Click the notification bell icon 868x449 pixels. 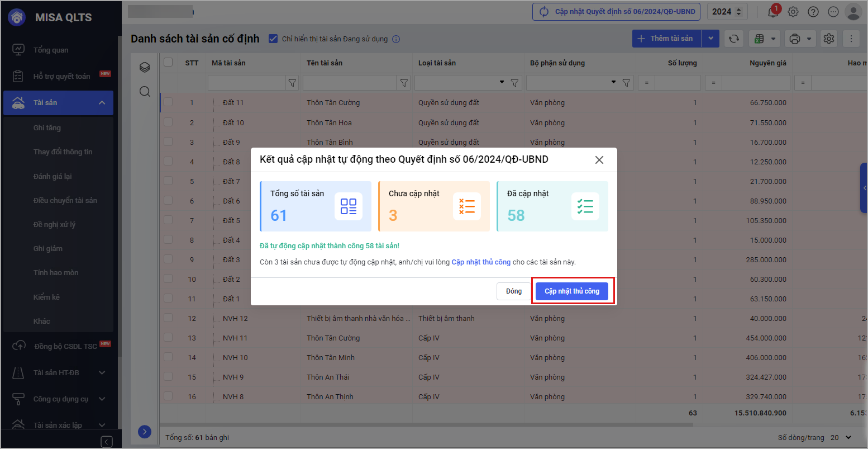pyautogui.click(x=773, y=12)
